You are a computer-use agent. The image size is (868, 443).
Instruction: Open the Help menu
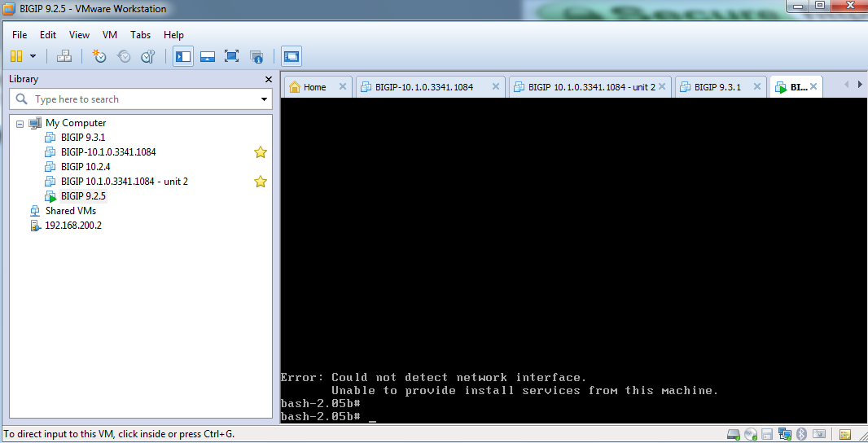coord(173,35)
